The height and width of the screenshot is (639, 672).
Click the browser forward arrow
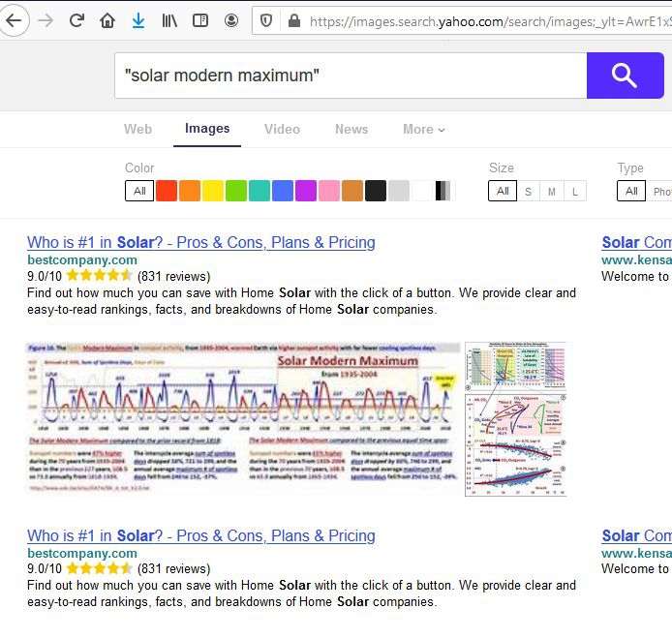coord(46,20)
